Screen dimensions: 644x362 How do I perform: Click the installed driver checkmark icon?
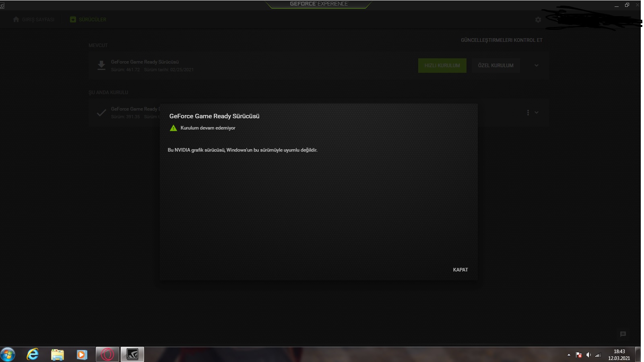101,113
